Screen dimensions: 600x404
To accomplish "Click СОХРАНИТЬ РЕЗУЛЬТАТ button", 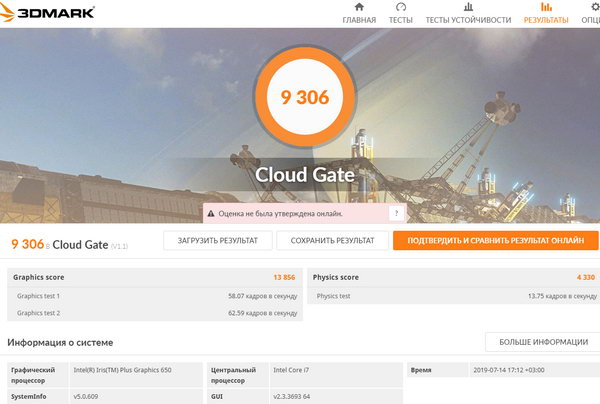I will 332,241.
